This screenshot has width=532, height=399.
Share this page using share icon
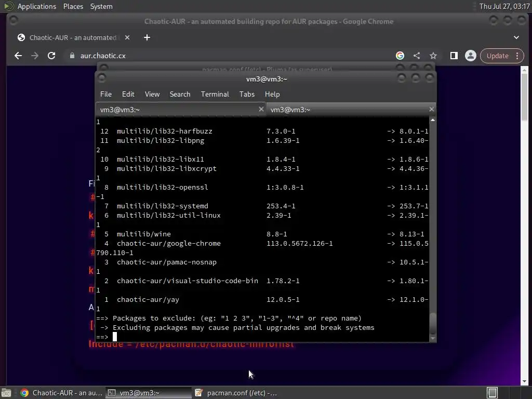[417, 56]
